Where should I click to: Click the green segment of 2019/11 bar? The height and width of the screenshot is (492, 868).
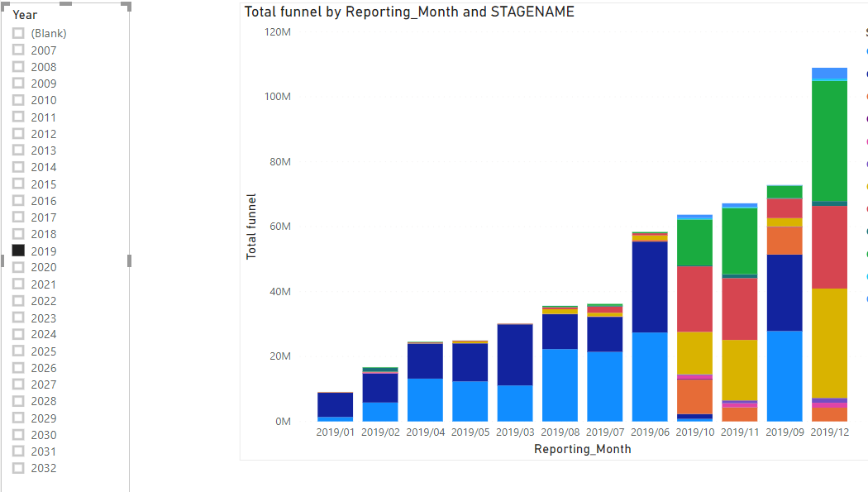pos(740,241)
